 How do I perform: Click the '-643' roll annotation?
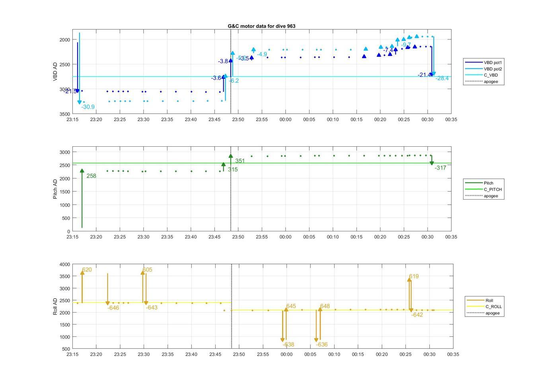pyautogui.click(x=152, y=307)
